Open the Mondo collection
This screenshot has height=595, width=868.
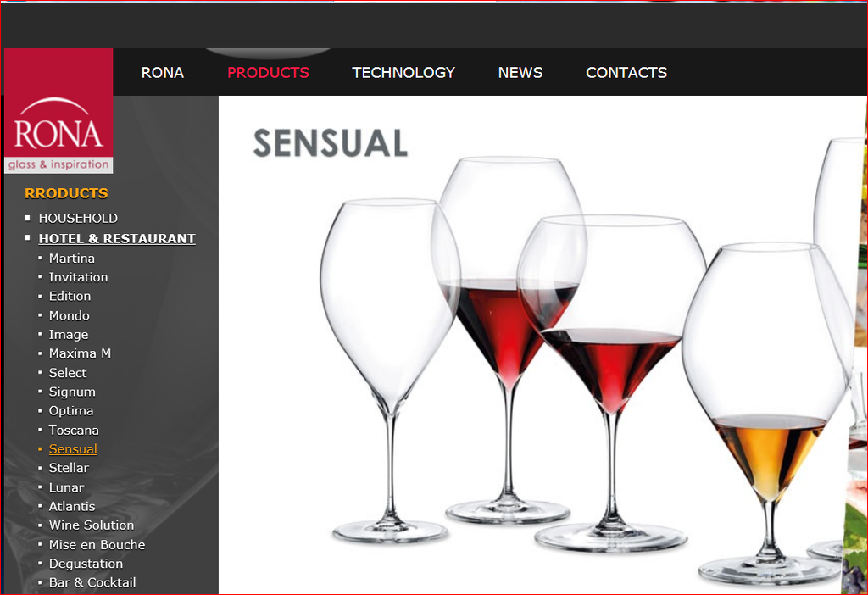[70, 315]
